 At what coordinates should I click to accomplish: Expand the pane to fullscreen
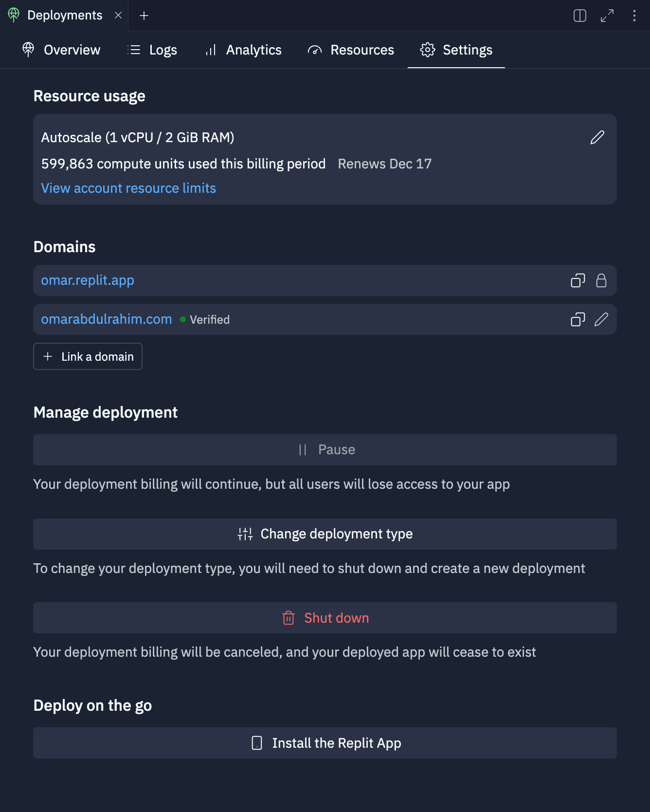tap(607, 16)
